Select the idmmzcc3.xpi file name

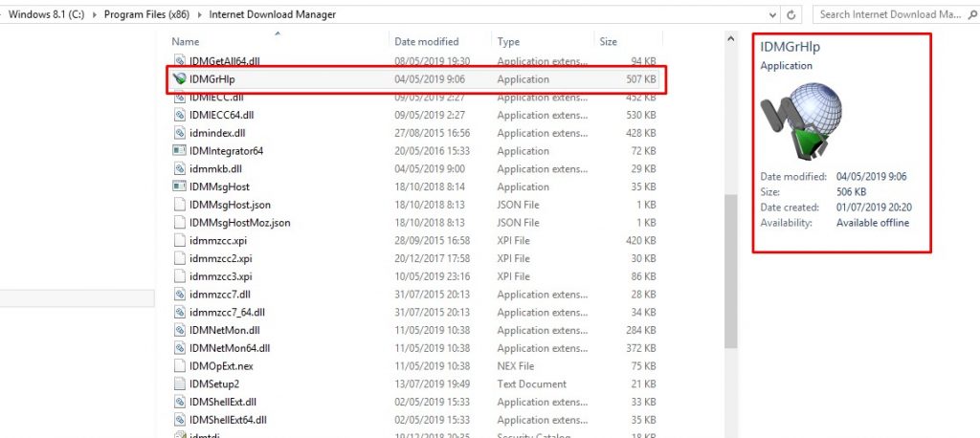coord(221,276)
